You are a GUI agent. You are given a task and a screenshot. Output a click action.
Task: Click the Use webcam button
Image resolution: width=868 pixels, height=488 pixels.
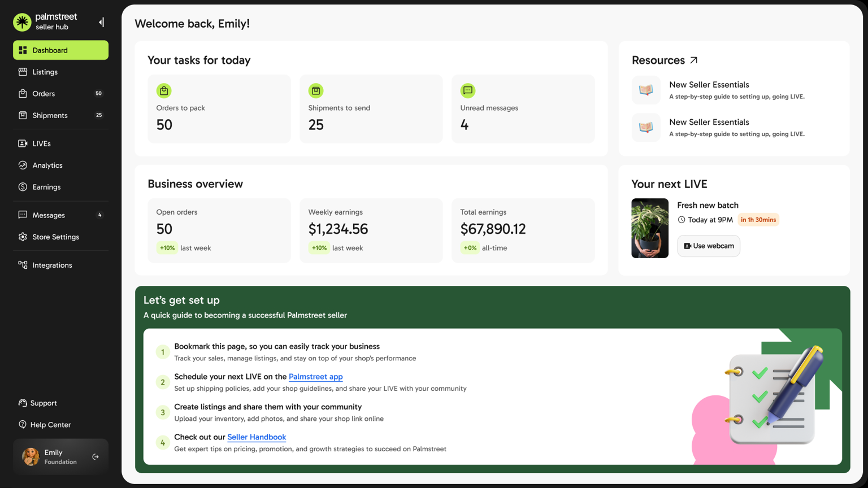pos(708,246)
